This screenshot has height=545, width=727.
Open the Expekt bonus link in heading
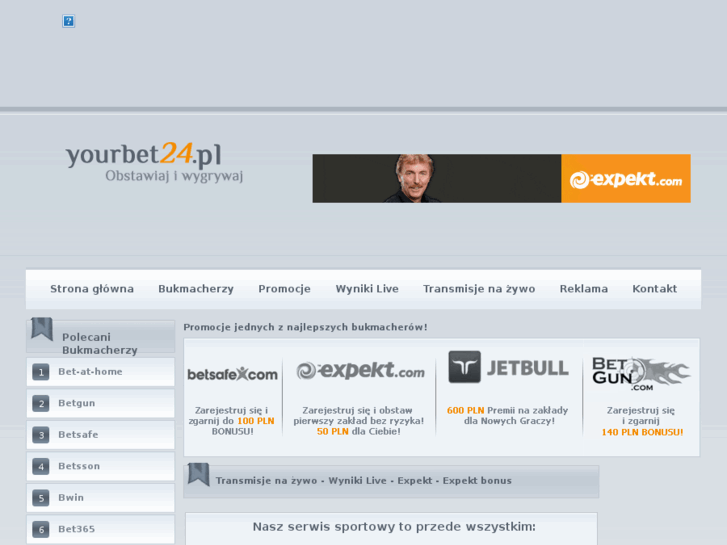click(477, 481)
